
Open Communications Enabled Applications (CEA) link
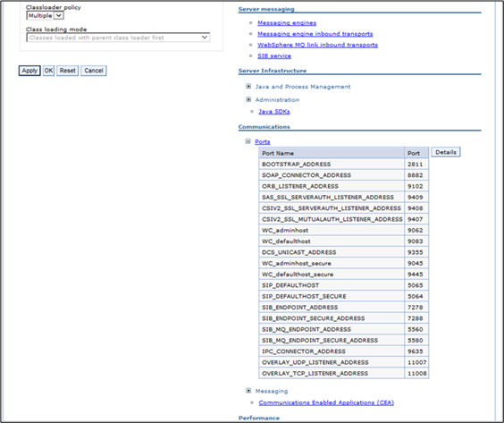tap(326, 402)
